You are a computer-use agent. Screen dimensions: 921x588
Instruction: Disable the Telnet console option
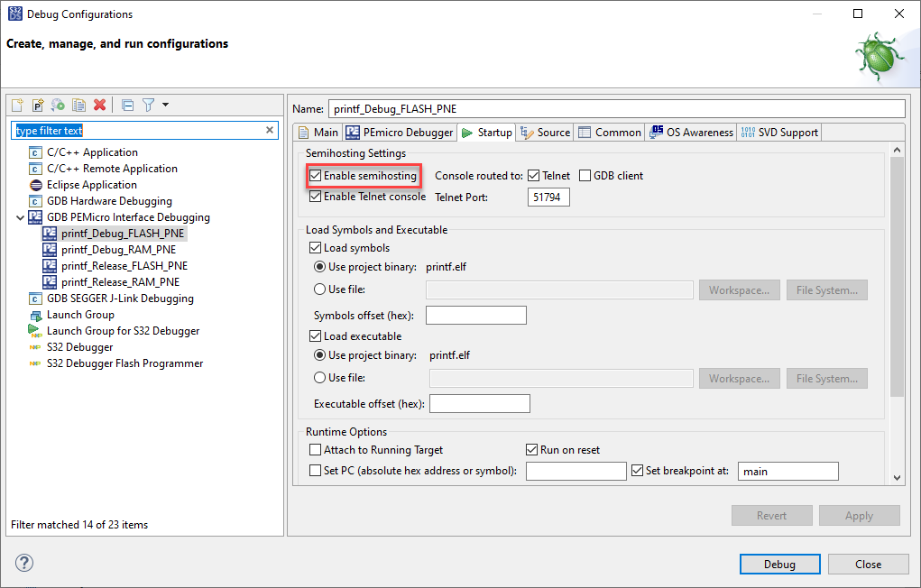click(x=313, y=196)
